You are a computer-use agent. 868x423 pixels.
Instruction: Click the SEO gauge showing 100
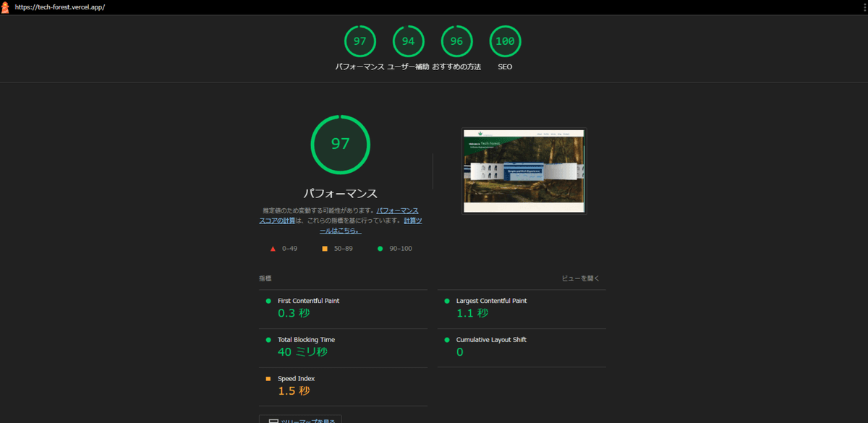coord(505,41)
